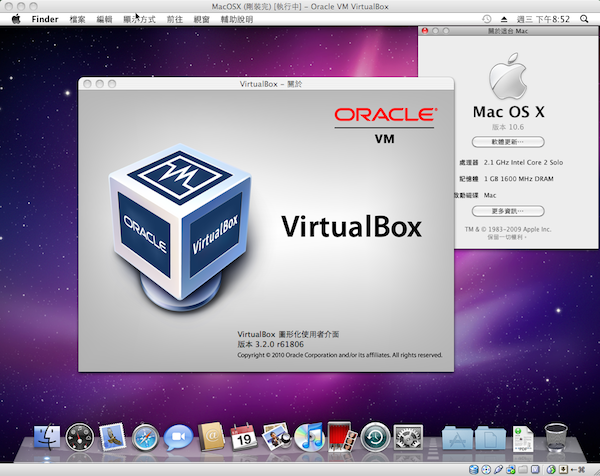Click the menu bar clock 週三 下午8:52

pos(543,19)
